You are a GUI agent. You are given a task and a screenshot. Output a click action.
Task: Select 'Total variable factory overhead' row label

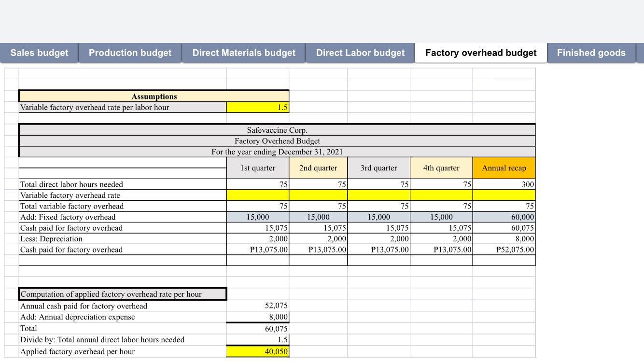tap(123, 206)
